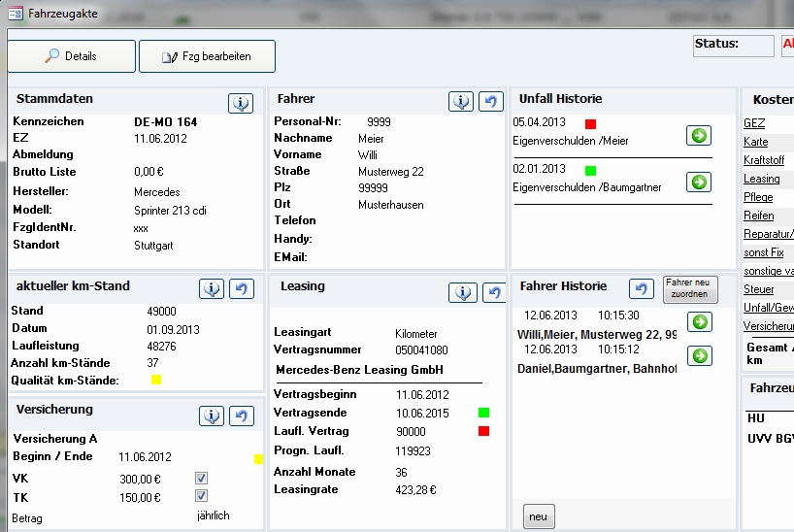Image resolution: width=794 pixels, height=532 pixels.
Task: Click yellow Versicherung Beginn / Ende indicator
Action: click(258, 459)
